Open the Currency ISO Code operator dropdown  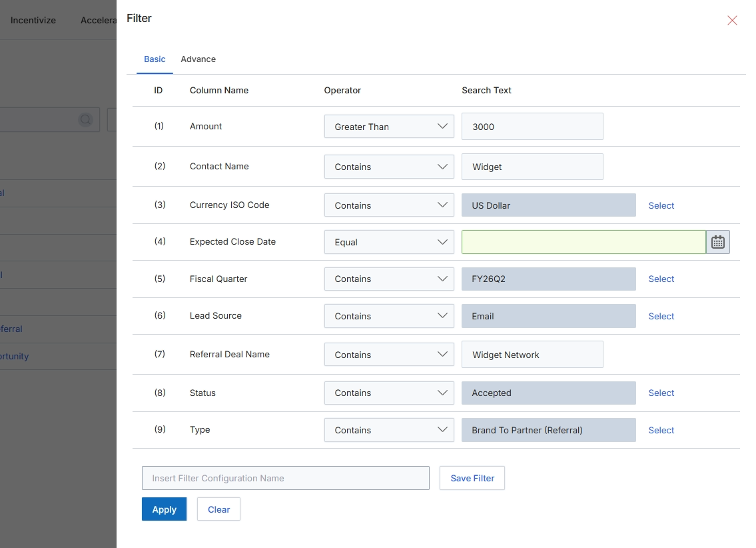click(389, 205)
